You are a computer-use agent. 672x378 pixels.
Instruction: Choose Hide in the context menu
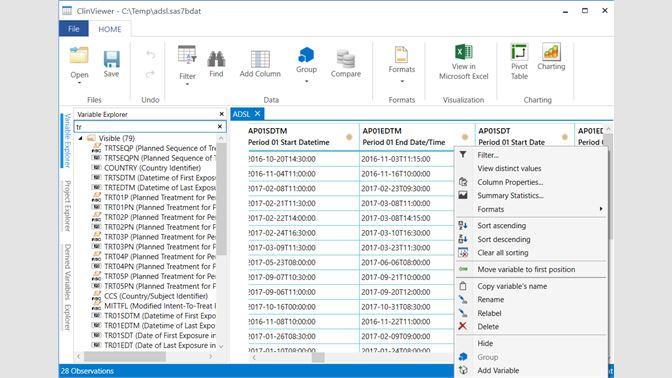click(485, 343)
